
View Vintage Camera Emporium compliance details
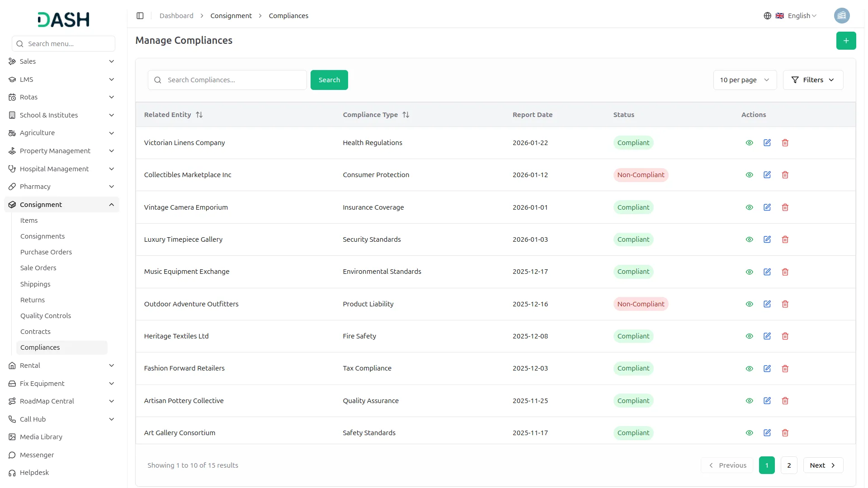click(x=749, y=207)
